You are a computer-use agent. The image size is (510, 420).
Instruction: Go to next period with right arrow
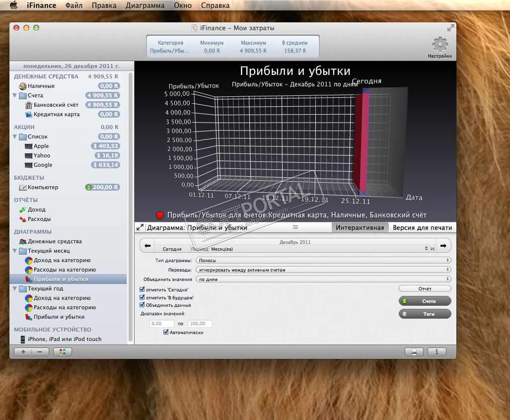pos(443,246)
